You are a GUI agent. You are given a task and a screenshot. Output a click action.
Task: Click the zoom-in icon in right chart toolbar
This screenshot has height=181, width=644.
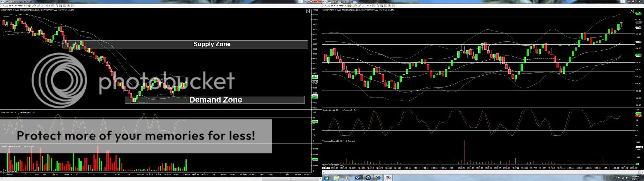(x=360, y=6)
